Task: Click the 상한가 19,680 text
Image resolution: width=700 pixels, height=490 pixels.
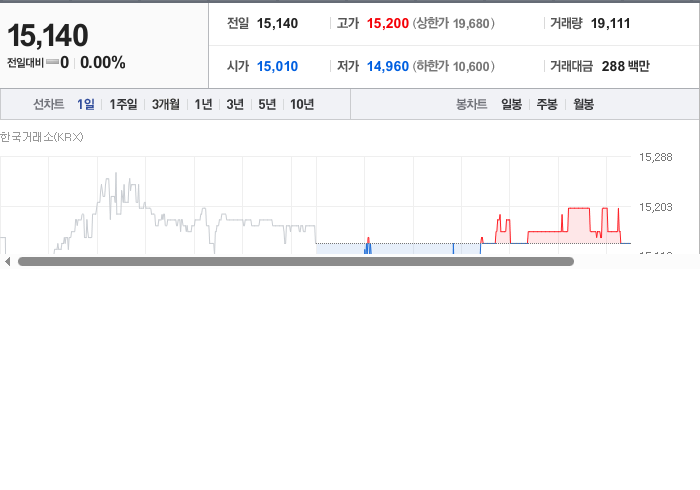Action: [x=454, y=23]
